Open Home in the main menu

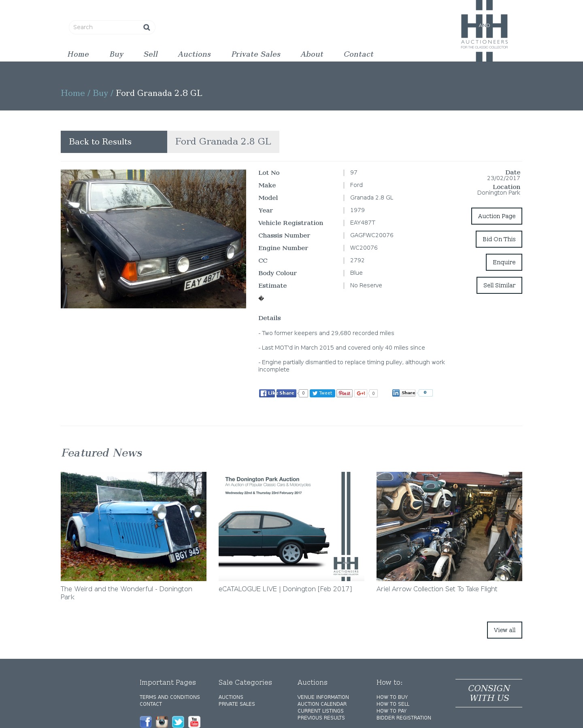point(78,54)
